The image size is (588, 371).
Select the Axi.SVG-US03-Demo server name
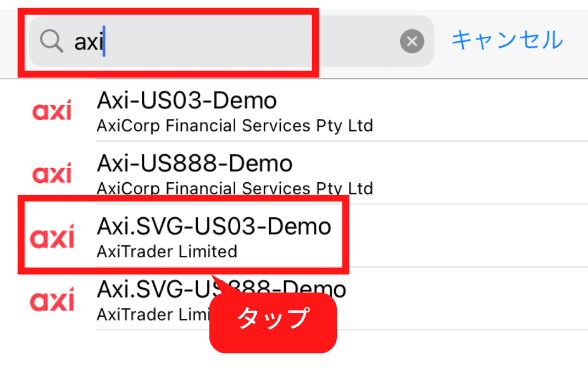[214, 226]
